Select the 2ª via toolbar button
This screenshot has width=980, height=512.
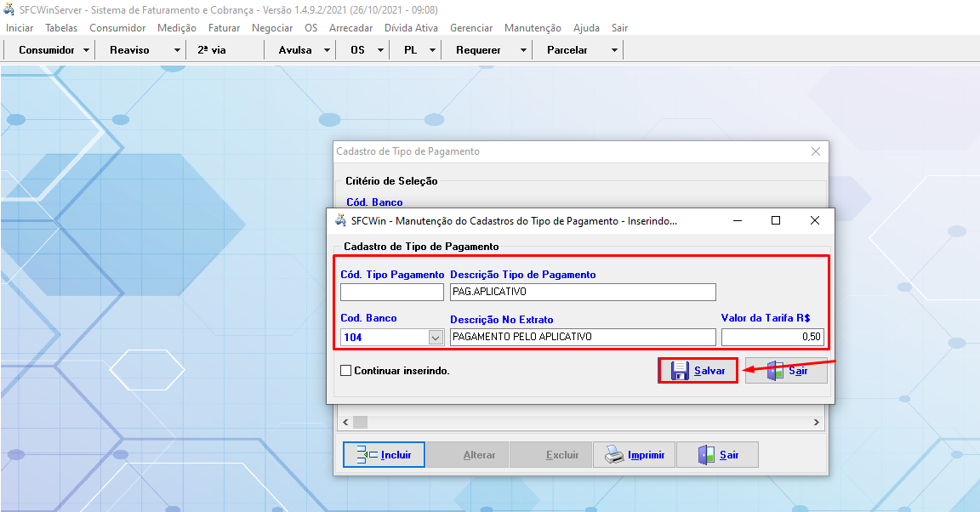point(212,50)
